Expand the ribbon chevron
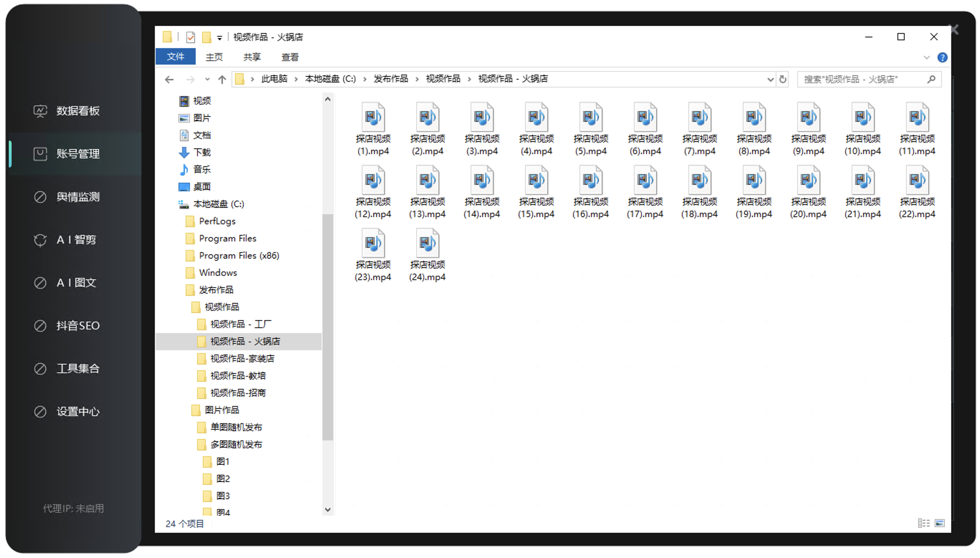980x558 pixels. (x=927, y=57)
